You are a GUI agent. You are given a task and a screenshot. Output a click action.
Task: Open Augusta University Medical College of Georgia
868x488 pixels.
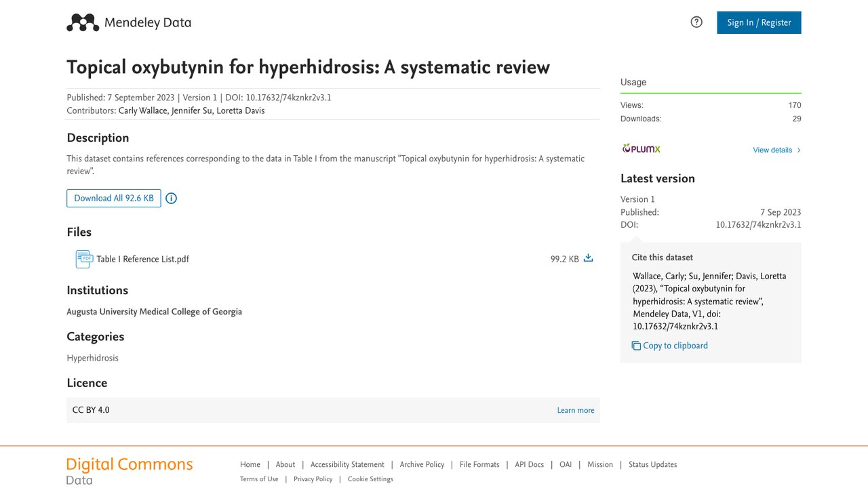[x=154, y=312]
